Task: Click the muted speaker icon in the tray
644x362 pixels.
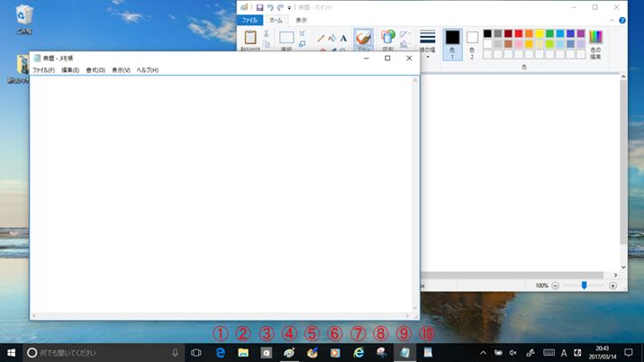Action: click(x=513, y=353)
